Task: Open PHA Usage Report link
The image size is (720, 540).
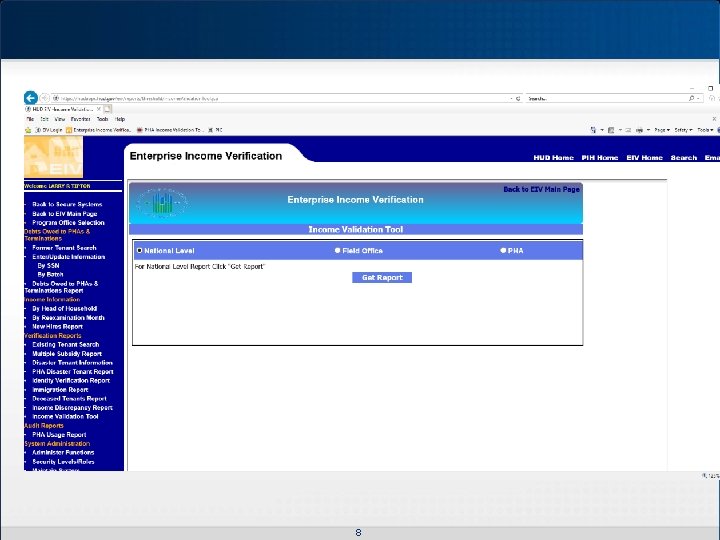Action: point(59,434)
